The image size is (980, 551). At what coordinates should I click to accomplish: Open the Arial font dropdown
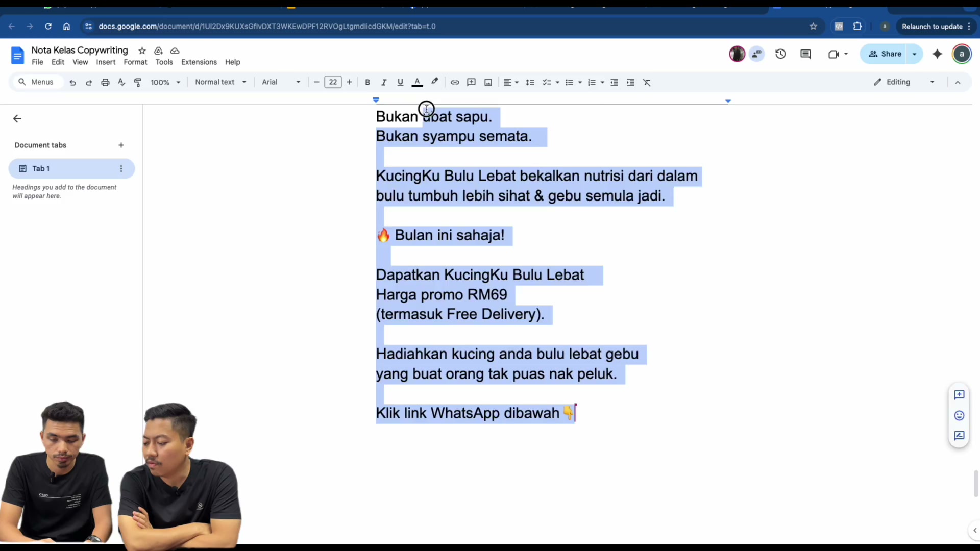pos(281,82)
